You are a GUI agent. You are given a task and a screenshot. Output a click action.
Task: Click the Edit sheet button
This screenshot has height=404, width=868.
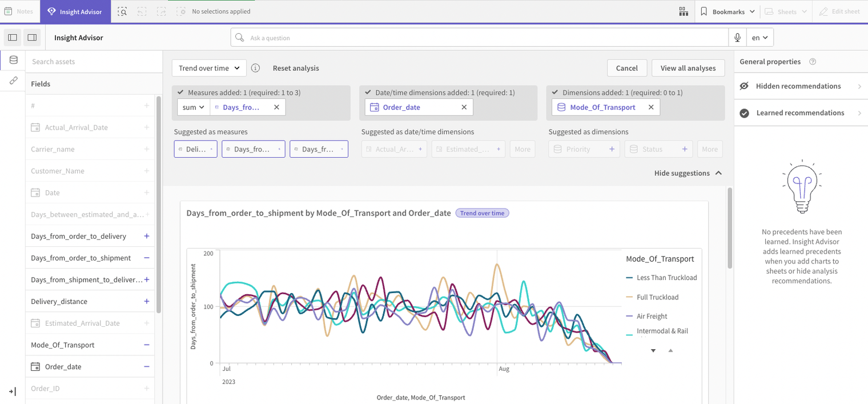pos(839,11)
